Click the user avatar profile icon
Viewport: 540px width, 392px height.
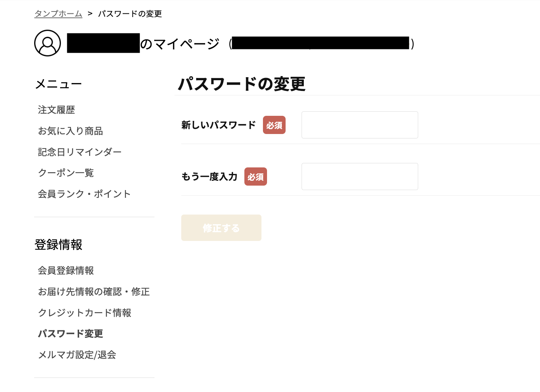coord(47,43)
